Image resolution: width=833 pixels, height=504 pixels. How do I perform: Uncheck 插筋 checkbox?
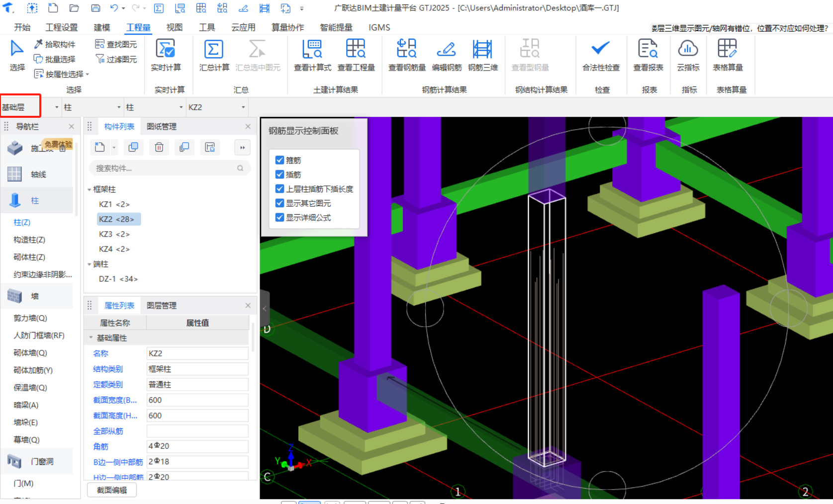point(279,174)
